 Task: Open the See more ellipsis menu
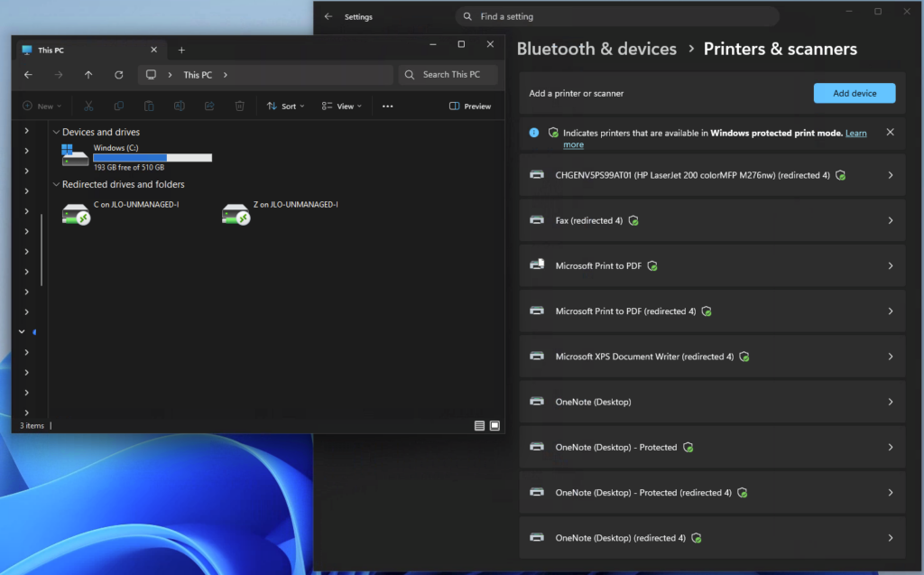387,107
